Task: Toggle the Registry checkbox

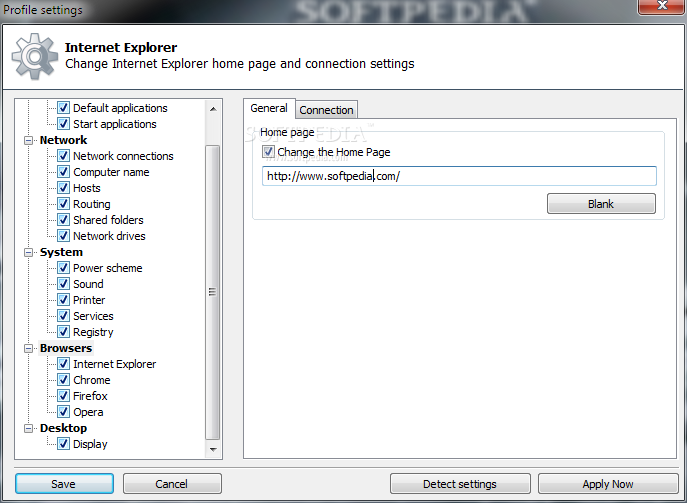Action: [64, 332]
